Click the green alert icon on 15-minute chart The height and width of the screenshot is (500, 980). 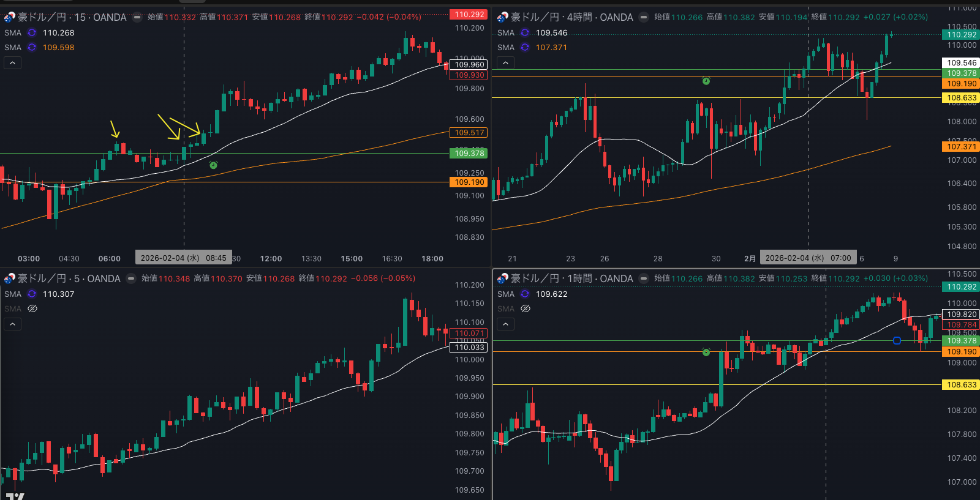pyautogui.click(x=213, y=165)
